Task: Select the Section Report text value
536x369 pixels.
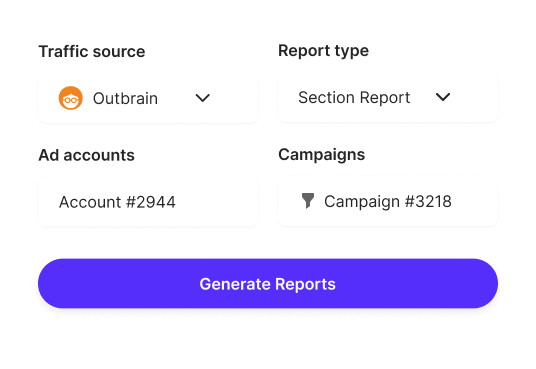Action: click(x=354, y=97)
